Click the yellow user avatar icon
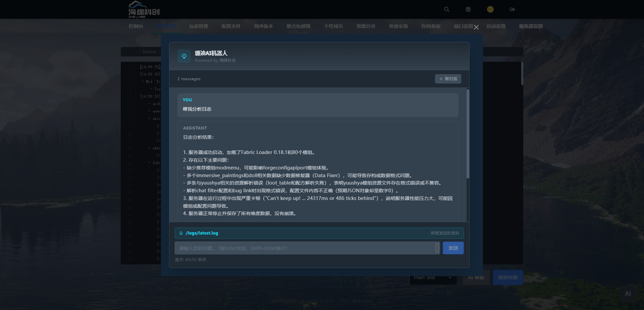This screenshot has height=310, width=644. (x=490, y=9)
